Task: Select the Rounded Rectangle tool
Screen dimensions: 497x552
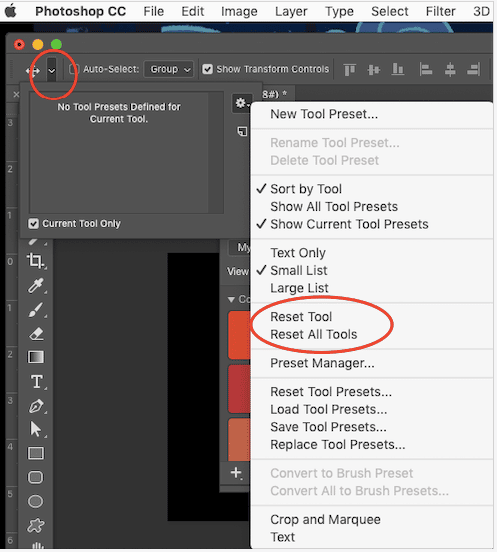Action: [35, 477]
